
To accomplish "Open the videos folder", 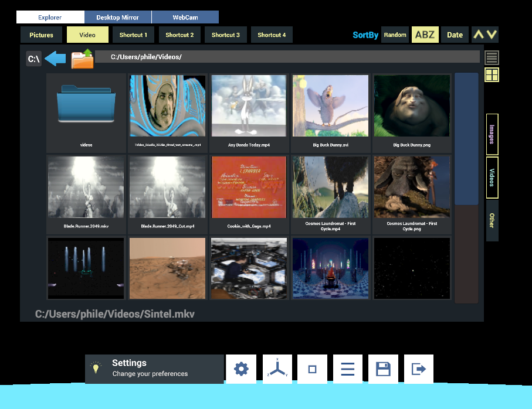I will [x=86, y=113].
